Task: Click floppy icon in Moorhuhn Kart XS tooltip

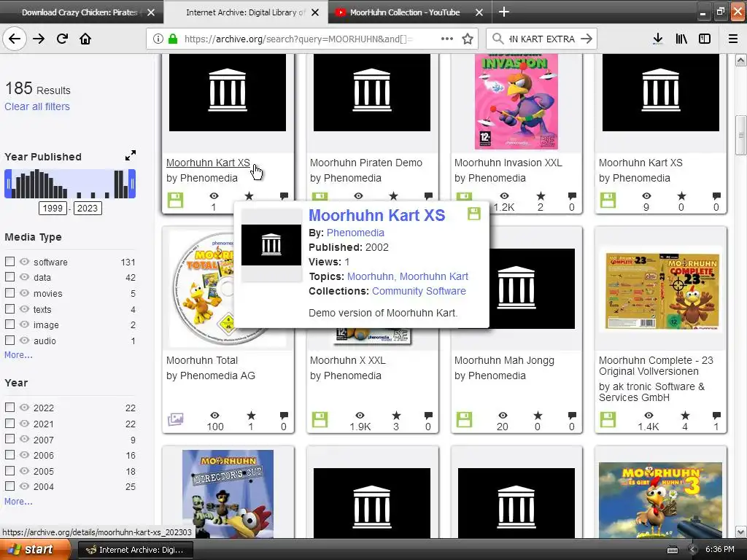Action: (474, 214)
